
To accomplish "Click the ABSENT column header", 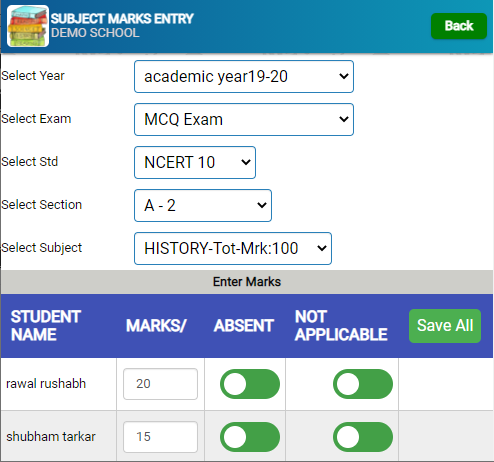I will [244, 326].
